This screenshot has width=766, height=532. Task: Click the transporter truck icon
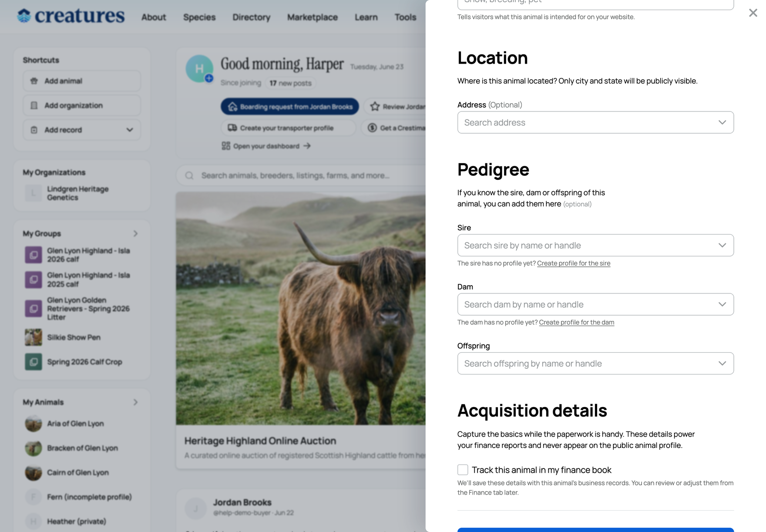232,128
